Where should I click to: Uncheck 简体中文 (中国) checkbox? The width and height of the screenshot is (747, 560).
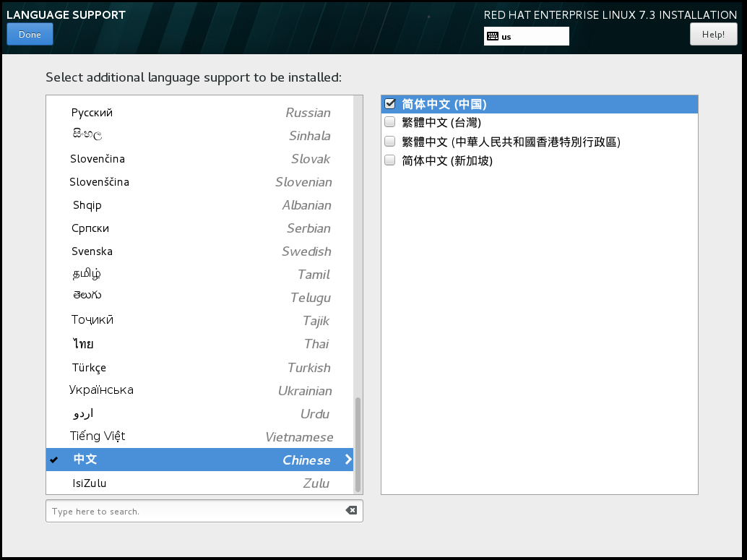(x=390, y=103)
